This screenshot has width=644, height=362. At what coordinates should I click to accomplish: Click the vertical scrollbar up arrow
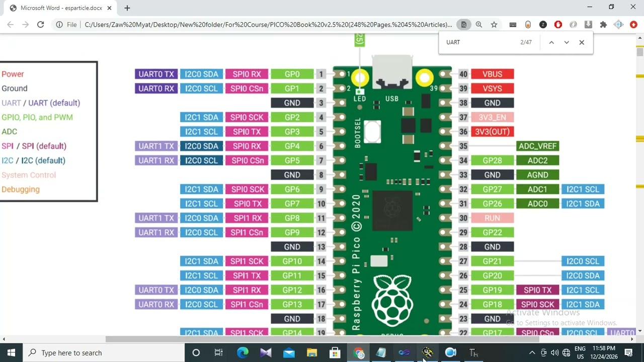[640, 38]
